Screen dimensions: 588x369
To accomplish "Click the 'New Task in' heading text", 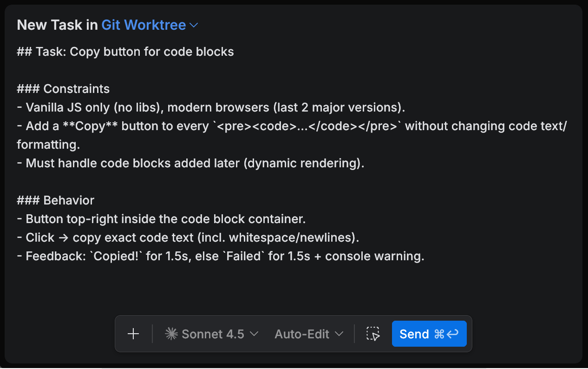I will tap(57, 25).
